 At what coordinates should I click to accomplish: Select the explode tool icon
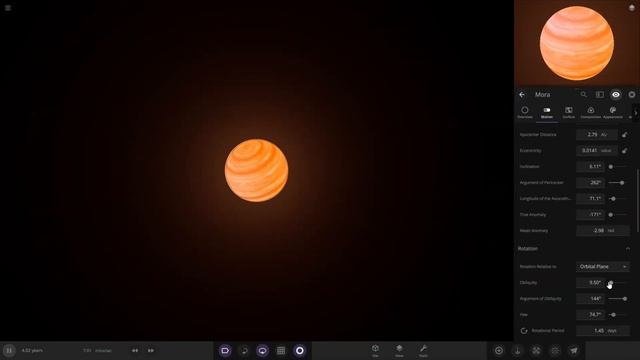[x=536, y=351]
